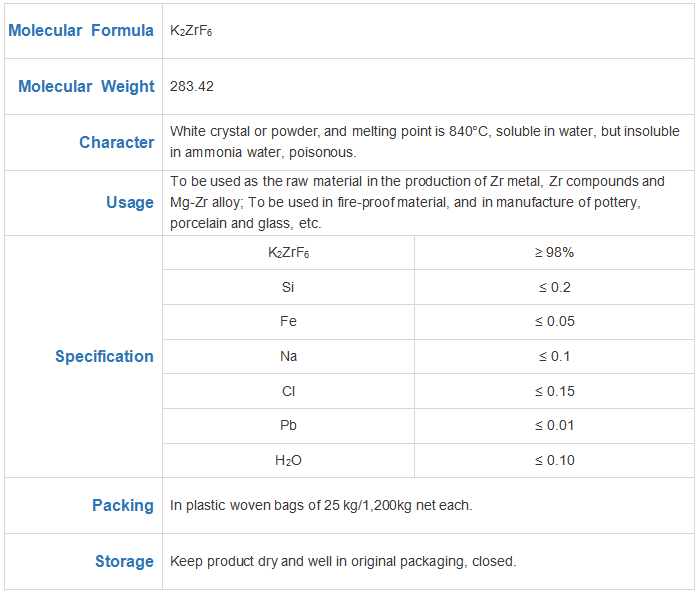Select the Storage row heading
The image size is (699, 593).
point(124,561)
